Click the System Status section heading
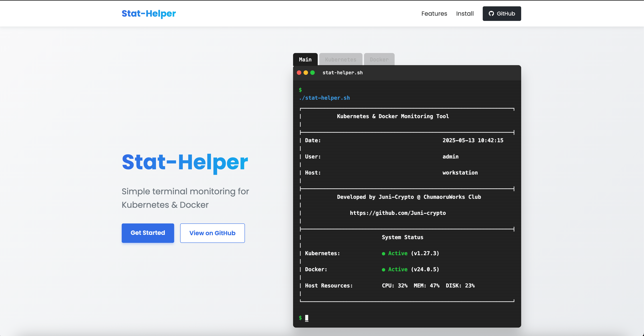 pos(402,237)
